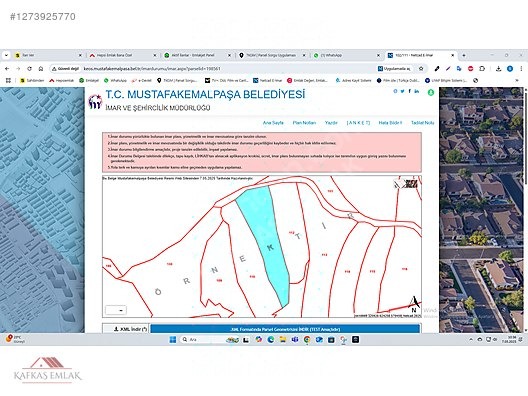Open the Hepsiemlak bookmark
Screen dimensions: 528x396
point(61,80)
